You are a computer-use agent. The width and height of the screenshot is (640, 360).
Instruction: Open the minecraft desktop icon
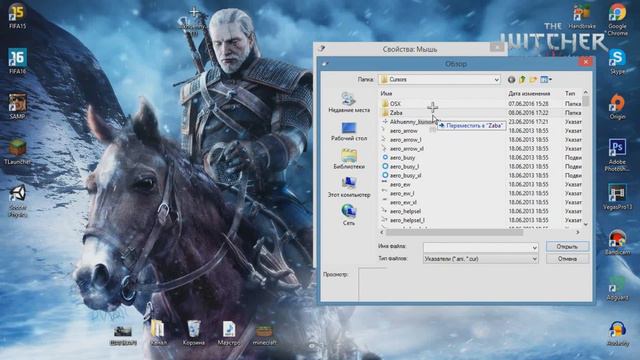(264, 335)
